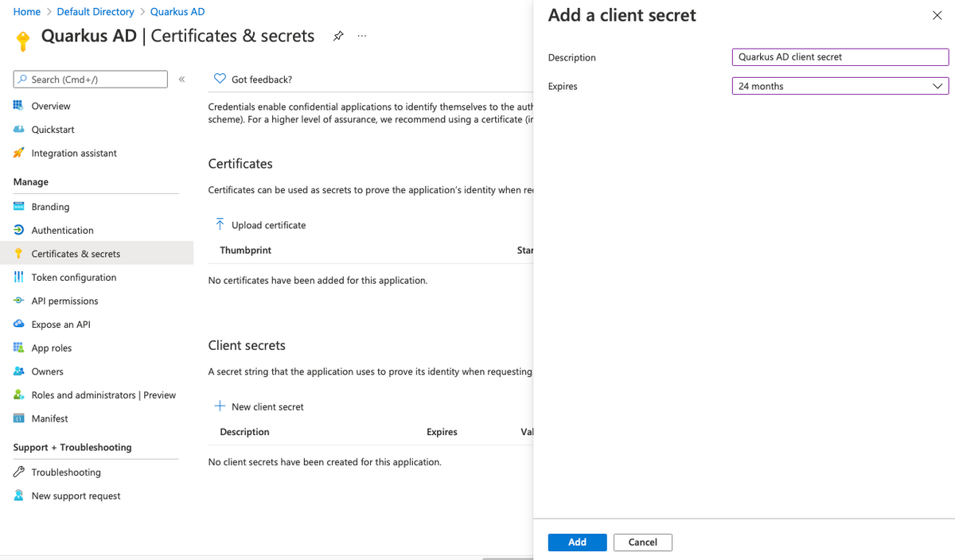Select the Authentication menu item
The width and height of the screenshot is (955, 560).
[61, 230]
